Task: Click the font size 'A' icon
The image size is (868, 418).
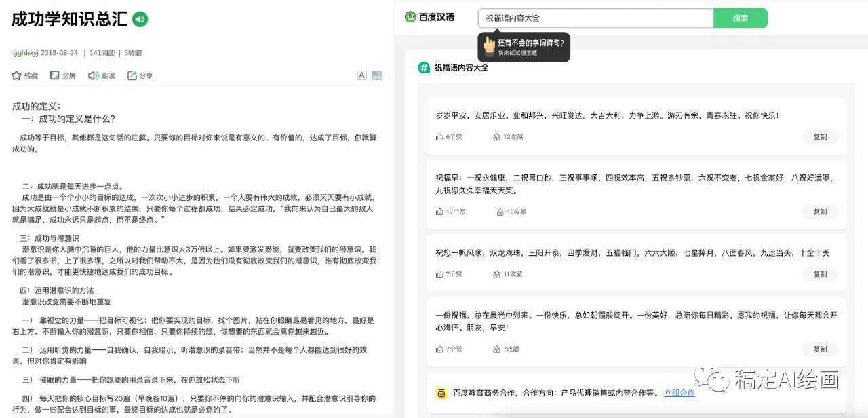Action: (361, 75)
